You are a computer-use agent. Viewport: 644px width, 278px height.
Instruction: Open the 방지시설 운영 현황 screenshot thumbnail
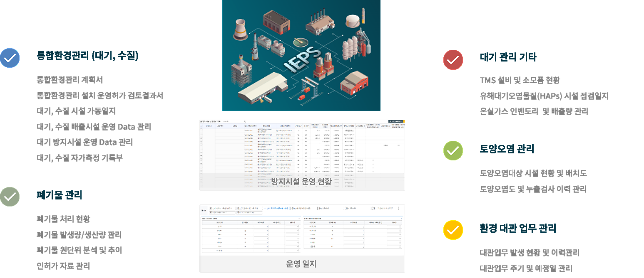click(302, 155)
